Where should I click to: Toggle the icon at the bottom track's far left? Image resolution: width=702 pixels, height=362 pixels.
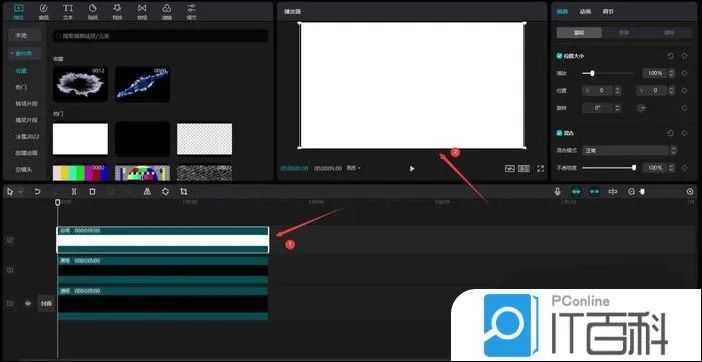[10, 303]
